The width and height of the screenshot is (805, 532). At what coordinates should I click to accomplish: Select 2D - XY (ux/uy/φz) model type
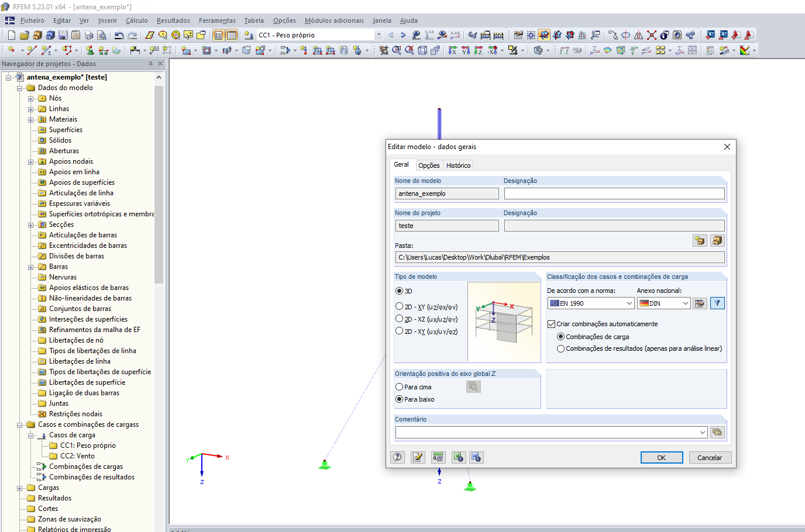click(400, 331)
